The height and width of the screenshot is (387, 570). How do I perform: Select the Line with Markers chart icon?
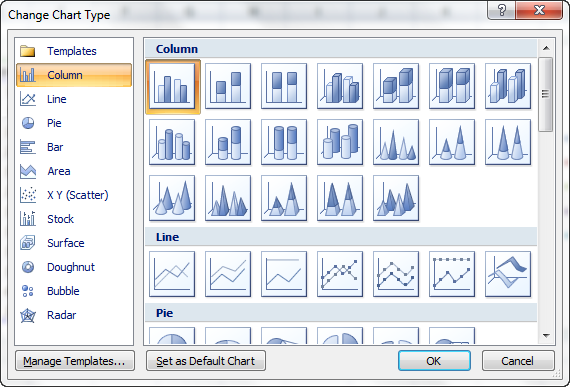pos(340,274)
